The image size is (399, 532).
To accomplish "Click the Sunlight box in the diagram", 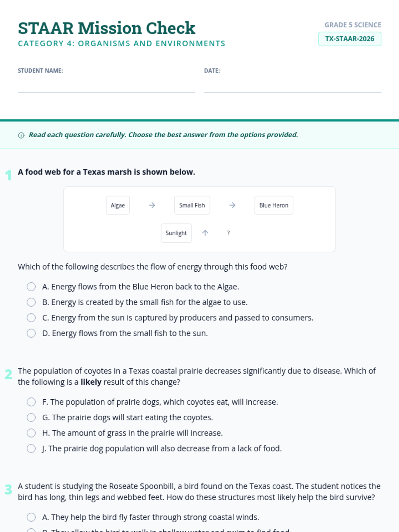I will (x=176, y=233).
